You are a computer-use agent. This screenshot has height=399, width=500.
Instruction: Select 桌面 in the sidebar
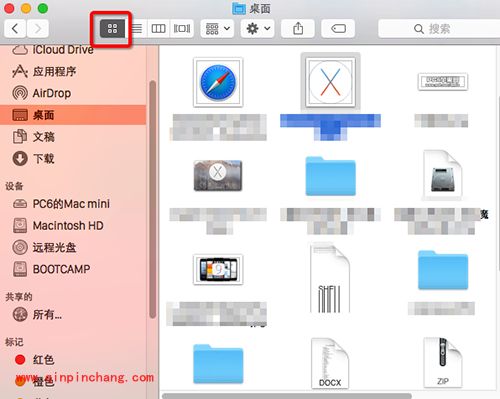pos(73,115)
